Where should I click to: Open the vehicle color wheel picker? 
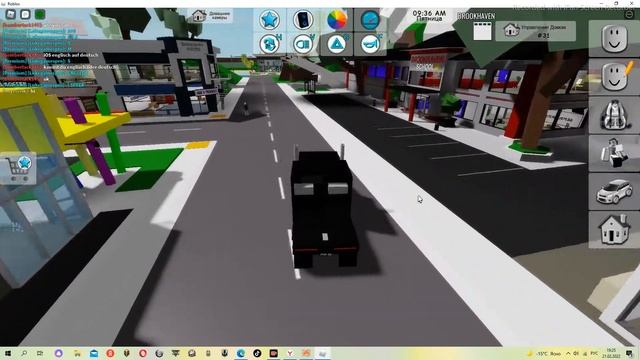point(337,20)
